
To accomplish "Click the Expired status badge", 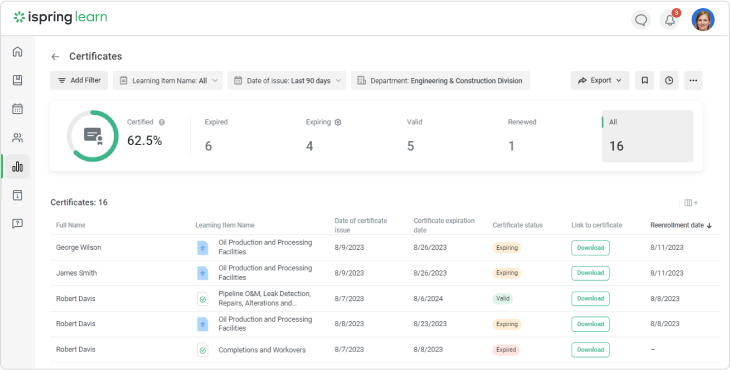I will 506,350.
